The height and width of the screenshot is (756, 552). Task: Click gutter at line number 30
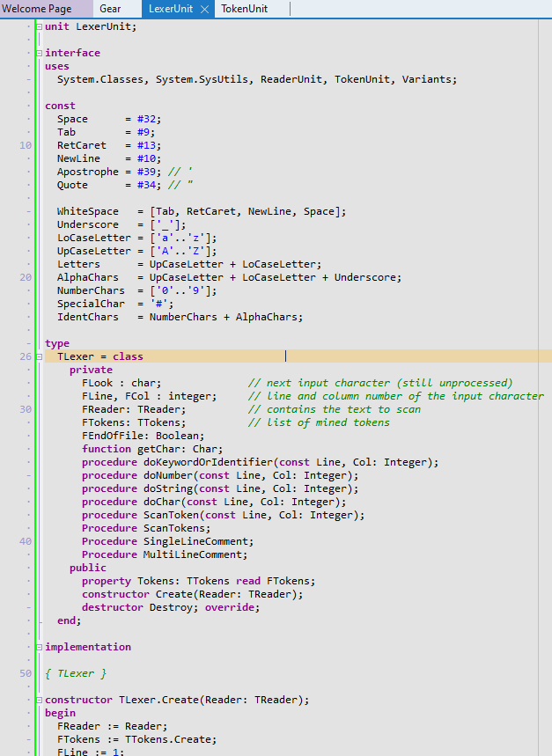tap(26, 409)
